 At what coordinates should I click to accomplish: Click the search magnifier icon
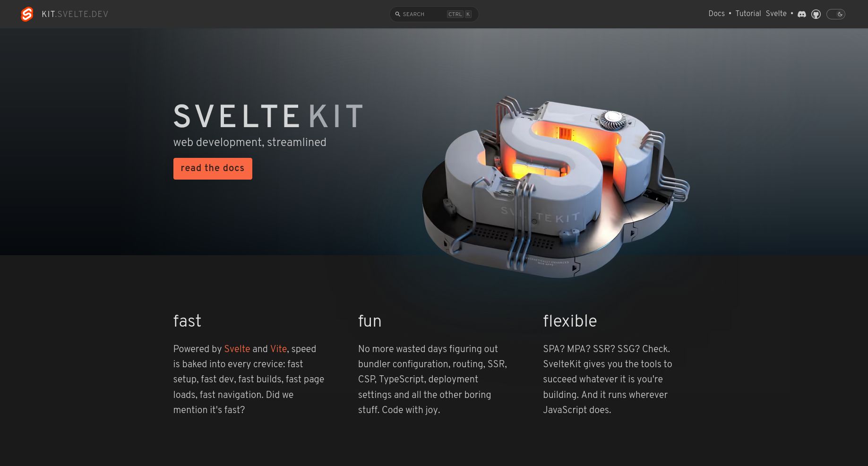pos(398,14)
